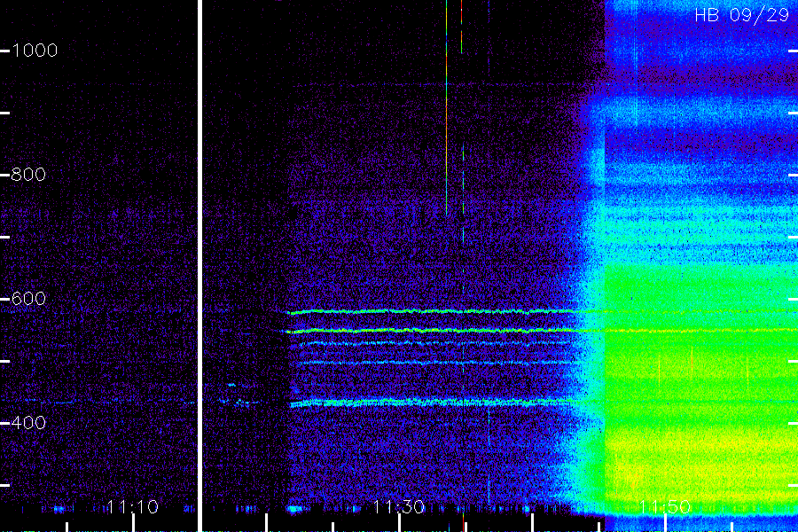The width and height of the screenshot is (798, 532).
Task: Click the 1000 frequency axis label
Action: coord(35,51)
